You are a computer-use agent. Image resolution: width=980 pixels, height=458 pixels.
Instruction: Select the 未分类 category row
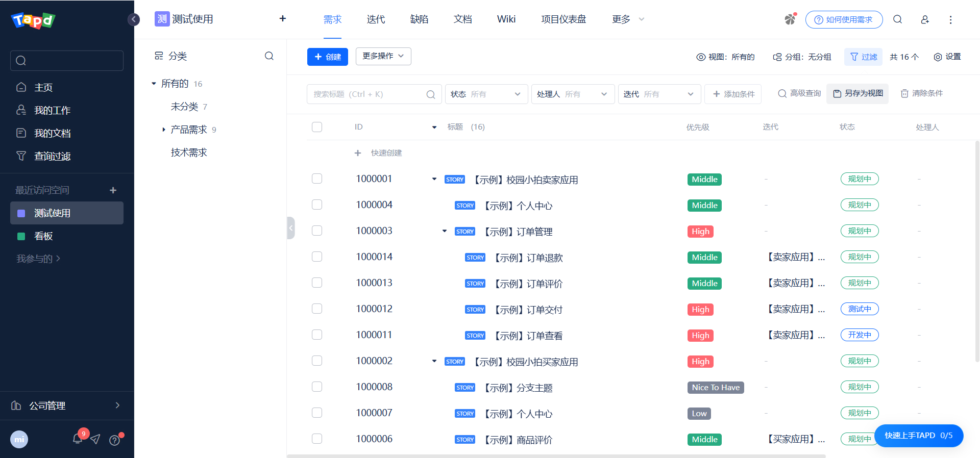click(189, 107)
